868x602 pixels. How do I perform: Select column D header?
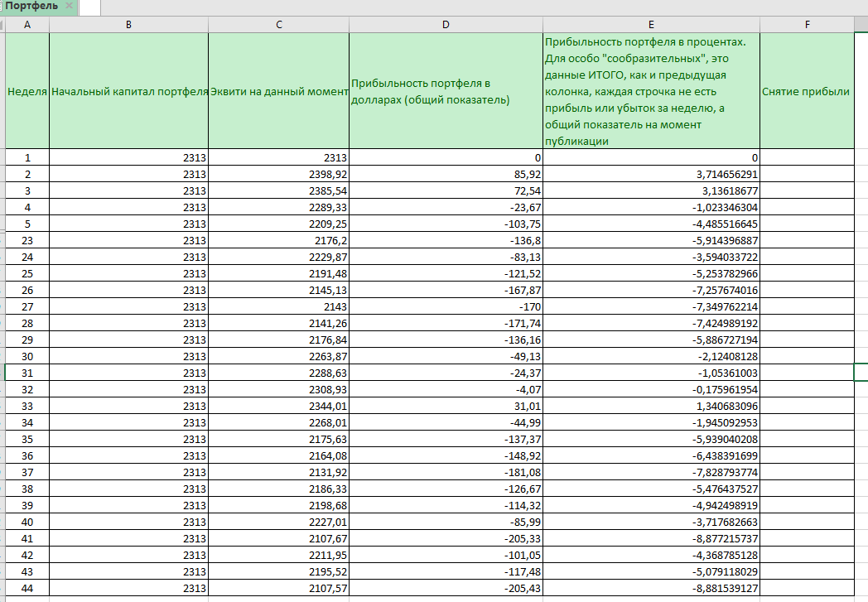446,25
